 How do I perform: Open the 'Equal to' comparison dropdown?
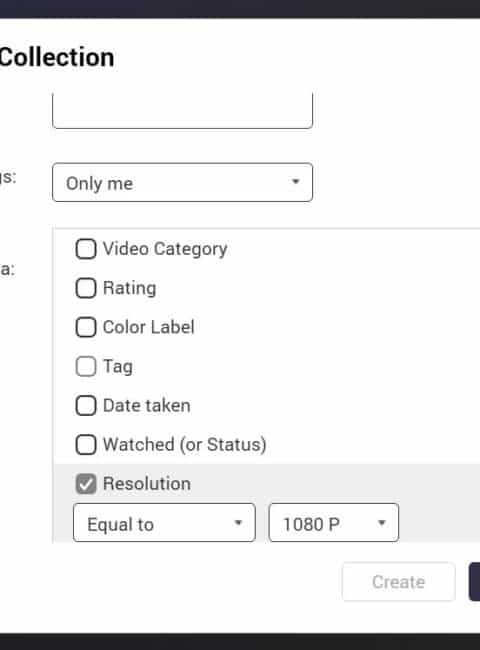pos(164,523)
